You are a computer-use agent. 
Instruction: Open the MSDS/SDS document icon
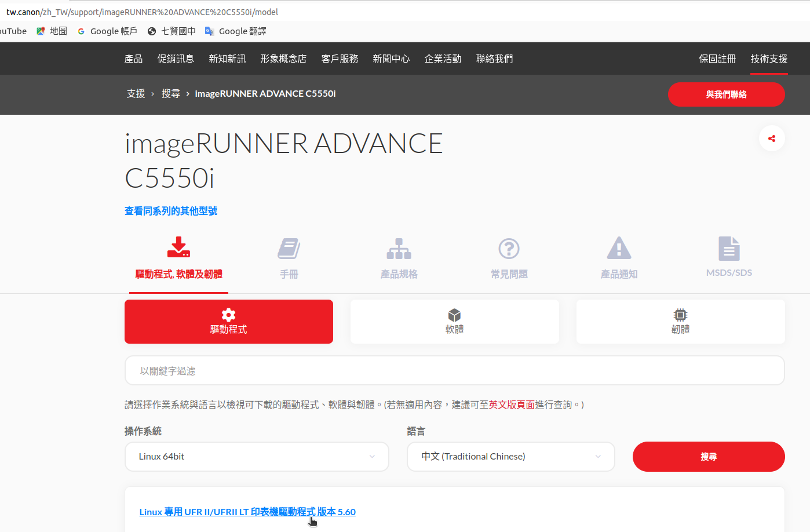[729, 249]
